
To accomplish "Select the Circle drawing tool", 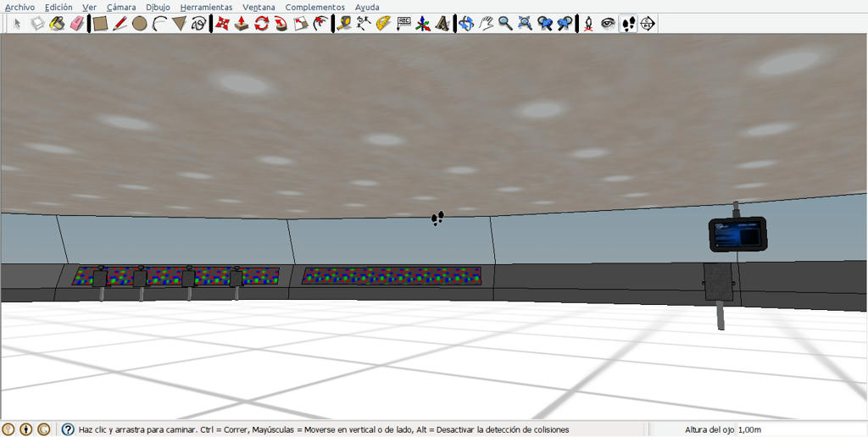I will click(140, 23).
